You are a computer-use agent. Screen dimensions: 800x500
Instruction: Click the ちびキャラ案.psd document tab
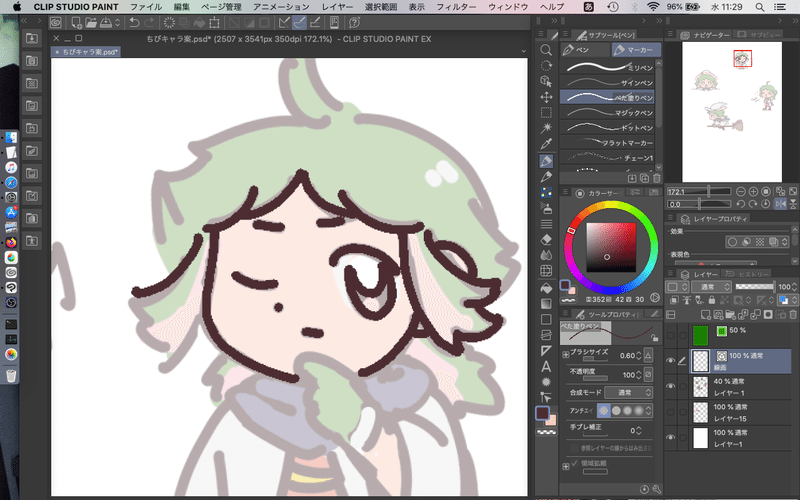tap(86, 52)
